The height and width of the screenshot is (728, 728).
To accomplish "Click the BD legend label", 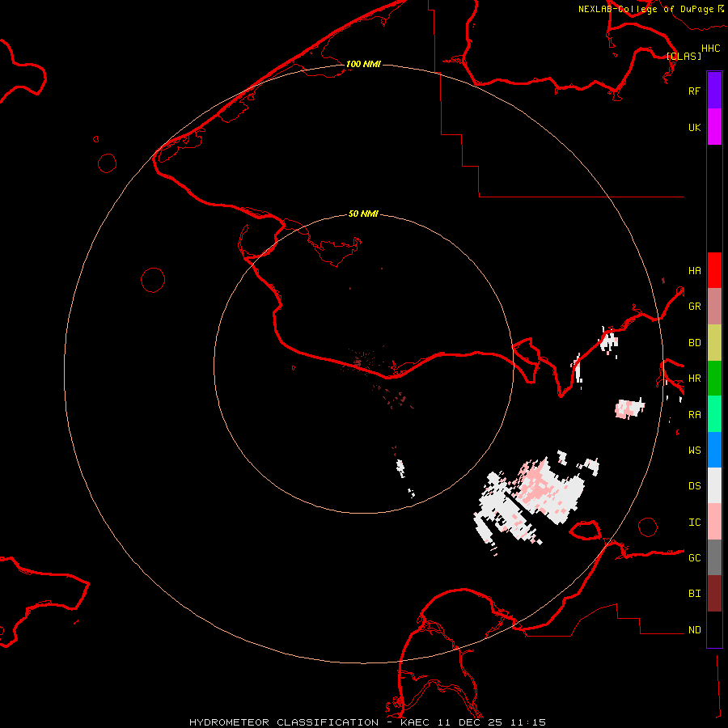I will pyautogui.click(x=694, y=343).
